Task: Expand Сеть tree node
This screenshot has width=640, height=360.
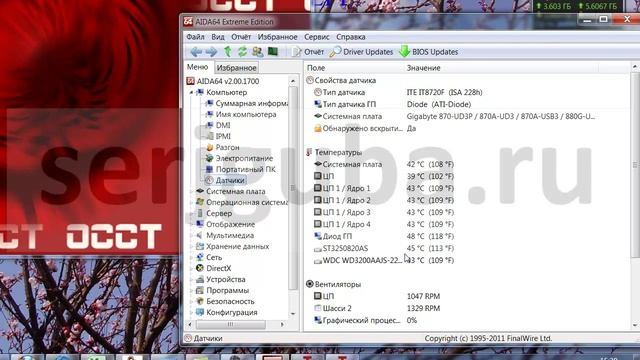Action: tap(191, 258)
